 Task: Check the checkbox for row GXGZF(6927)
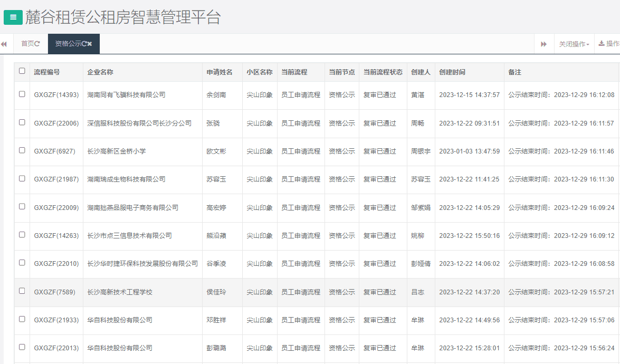click(x=22, y=151)
